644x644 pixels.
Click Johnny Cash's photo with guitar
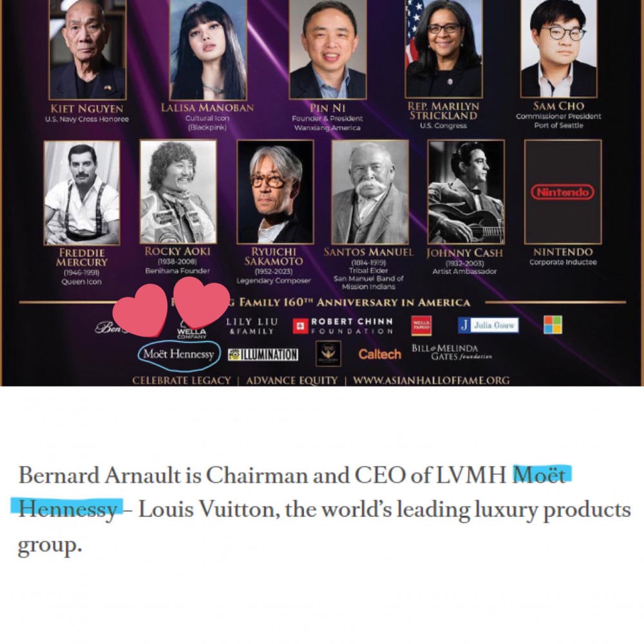466,192
